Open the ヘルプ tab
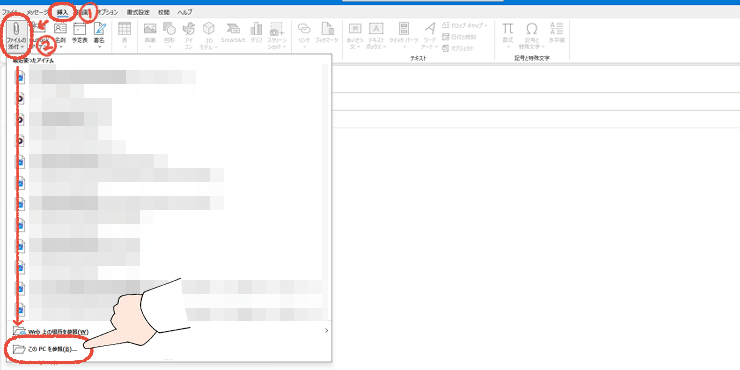 (185, 12)
